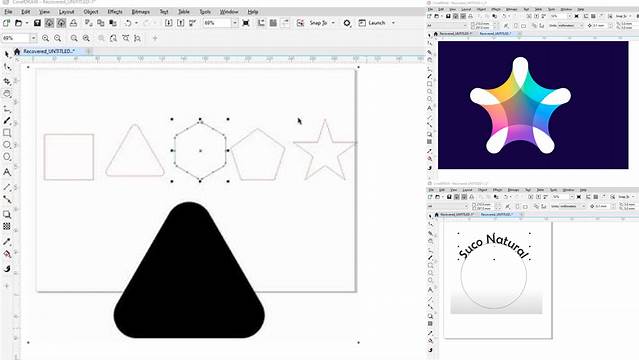Toggle the show grid button
This screenshot has height=360, width=639.
tap(273, 23)
